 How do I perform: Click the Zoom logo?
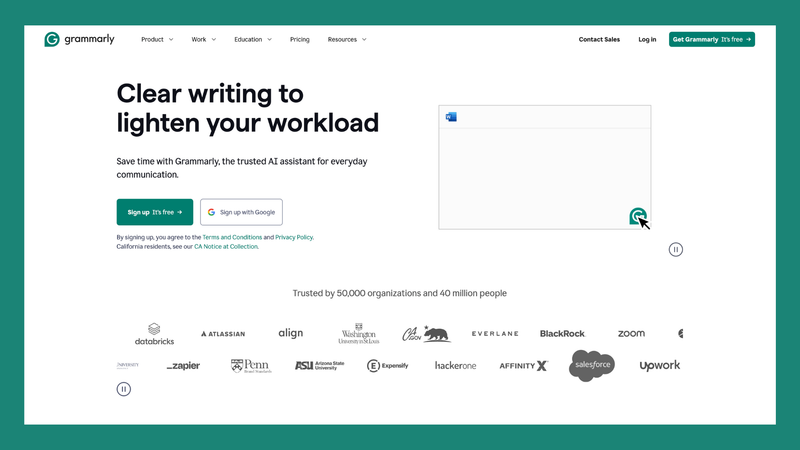coord(631,334)
